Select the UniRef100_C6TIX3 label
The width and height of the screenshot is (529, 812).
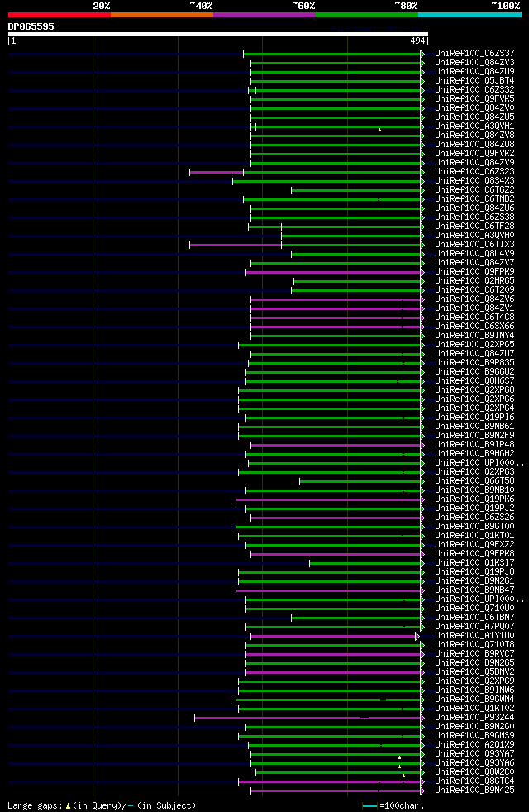coord(474,245)
